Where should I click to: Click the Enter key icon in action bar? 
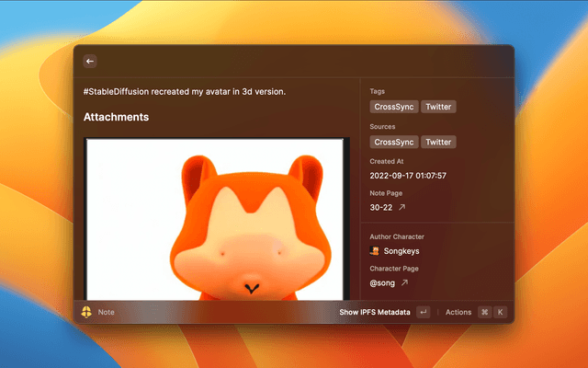pyautogui.click(x=423, y=312)
